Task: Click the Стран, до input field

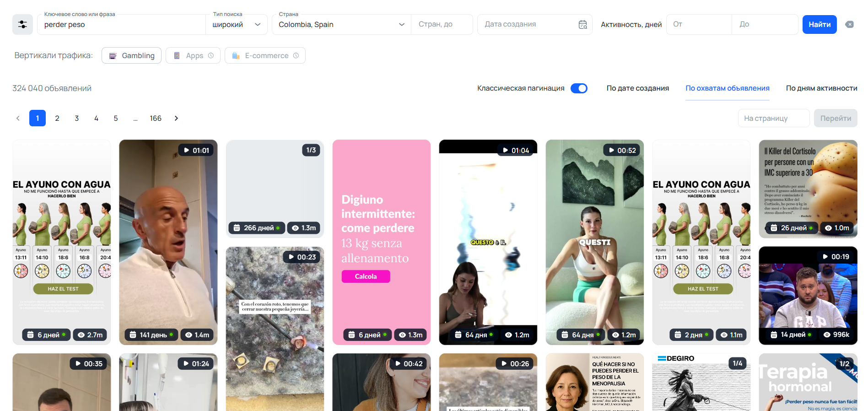Action: [442, 25]
